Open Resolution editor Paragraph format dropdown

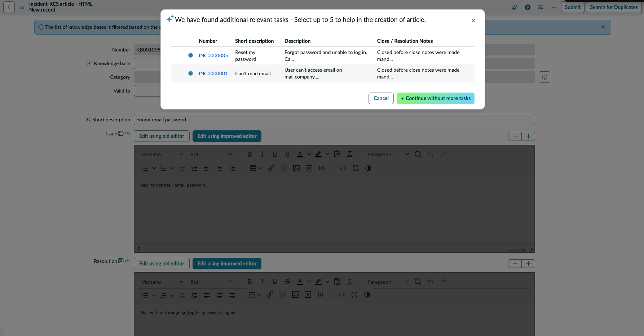tap(388, 282)
